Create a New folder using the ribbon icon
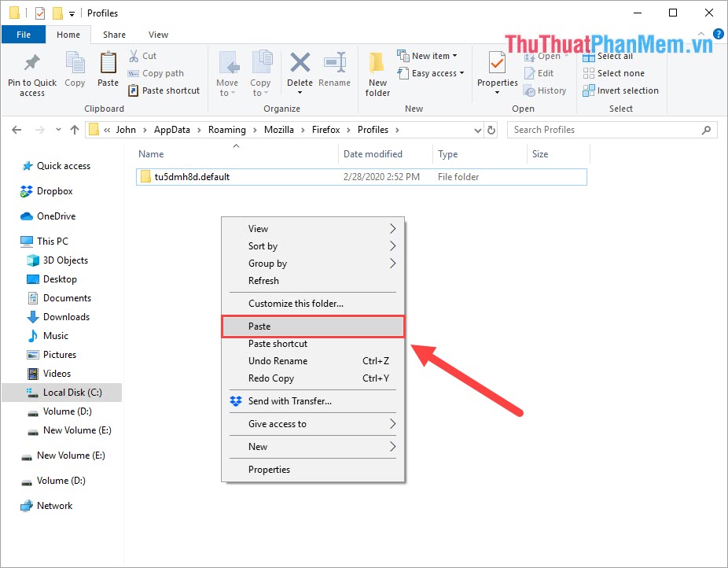 [377, 75]
